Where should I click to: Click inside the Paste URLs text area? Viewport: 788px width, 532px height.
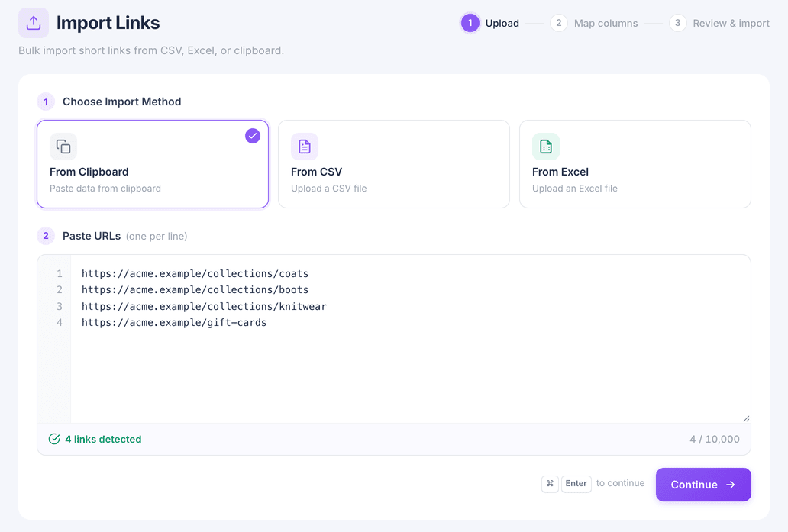[x=411, y=339]
